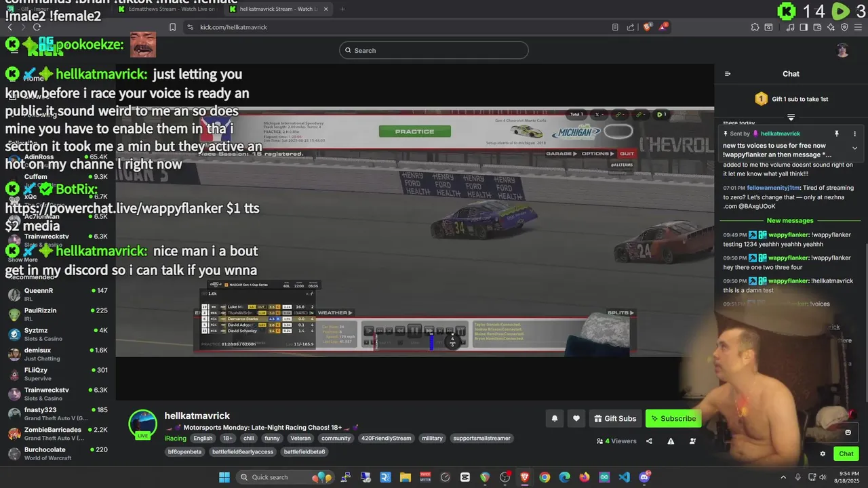868x488 pixels.
Task: Open the iRacing category link
Action: (175, 439)
